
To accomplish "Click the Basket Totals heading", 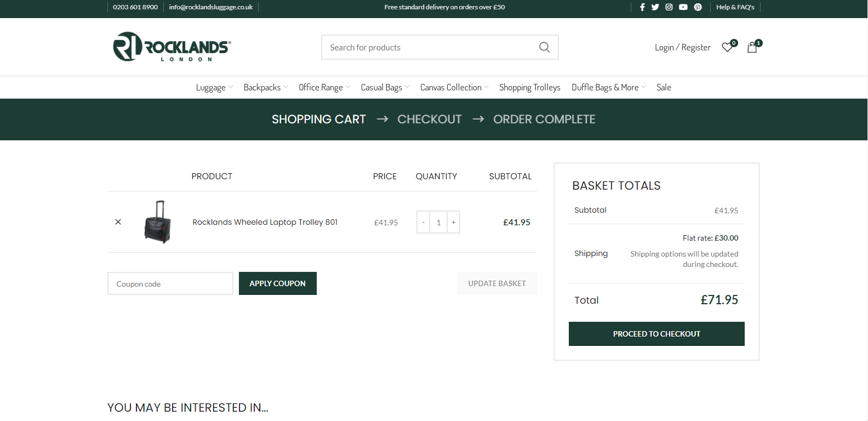I will click(x=616, y=186).
